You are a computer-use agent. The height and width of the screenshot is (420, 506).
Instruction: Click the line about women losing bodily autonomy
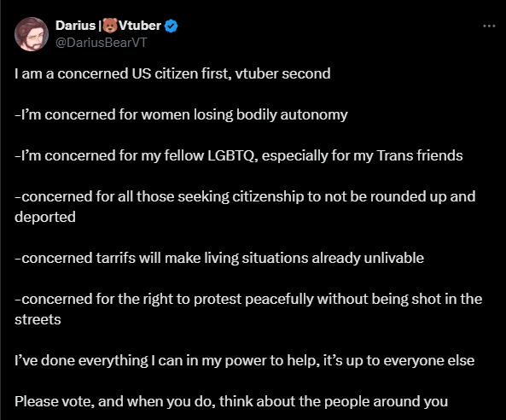181,115
